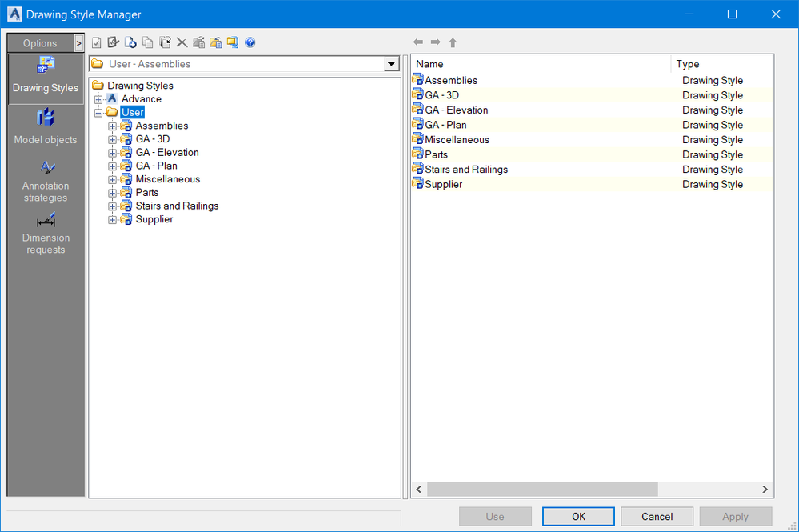
Task: Open Help with the blue question mark icon
Action: (250, 42)
